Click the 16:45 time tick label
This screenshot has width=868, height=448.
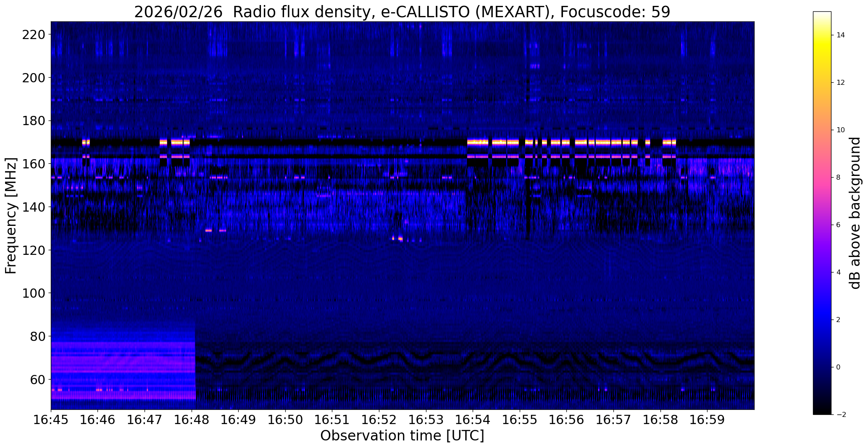pyautogui.click(x=51, y=420)
